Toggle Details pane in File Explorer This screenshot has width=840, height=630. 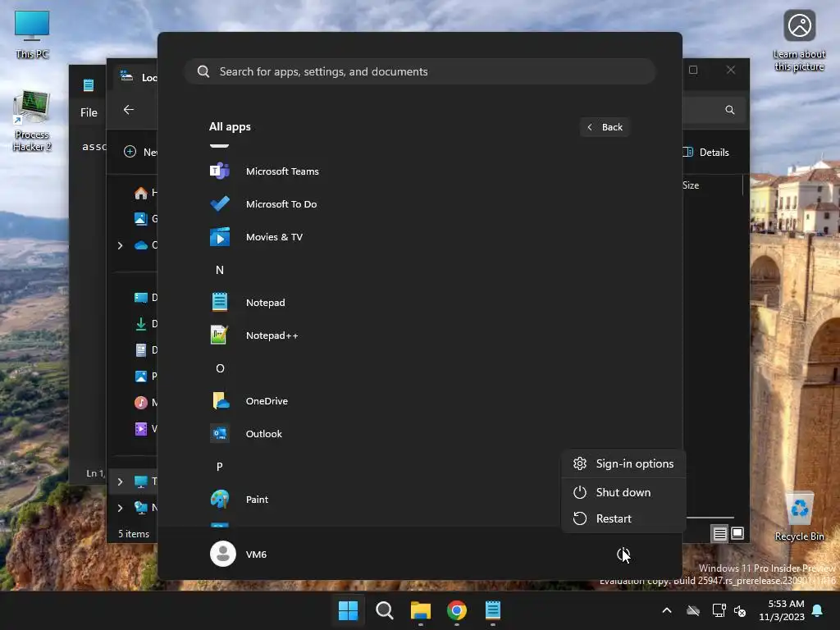point(706,152)
